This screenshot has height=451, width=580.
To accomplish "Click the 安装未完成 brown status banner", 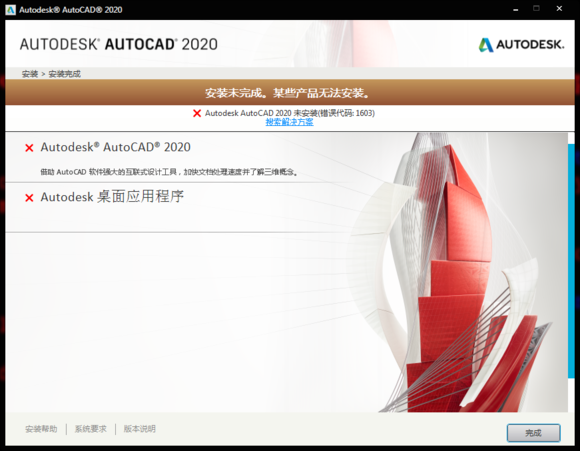I will click(290, 92).
